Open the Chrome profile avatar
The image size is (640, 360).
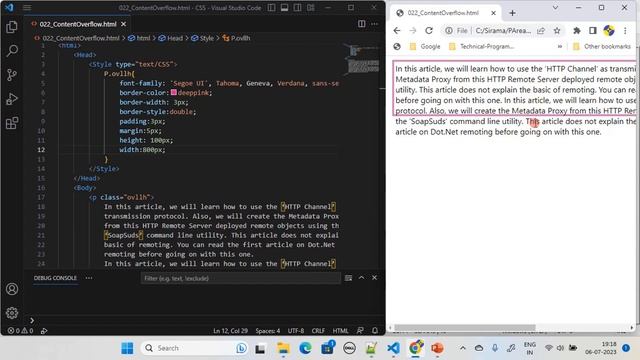click(609, 31)
